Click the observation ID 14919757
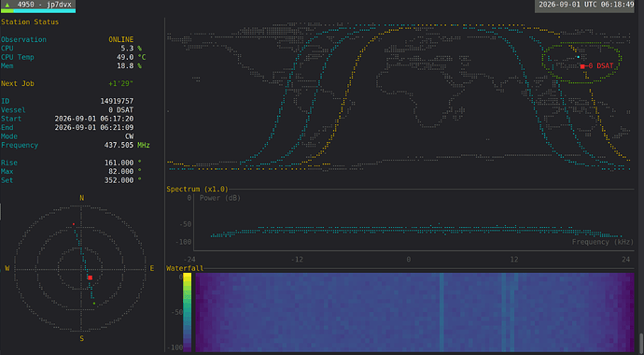 pyautogui.click(x=117, y=101)
